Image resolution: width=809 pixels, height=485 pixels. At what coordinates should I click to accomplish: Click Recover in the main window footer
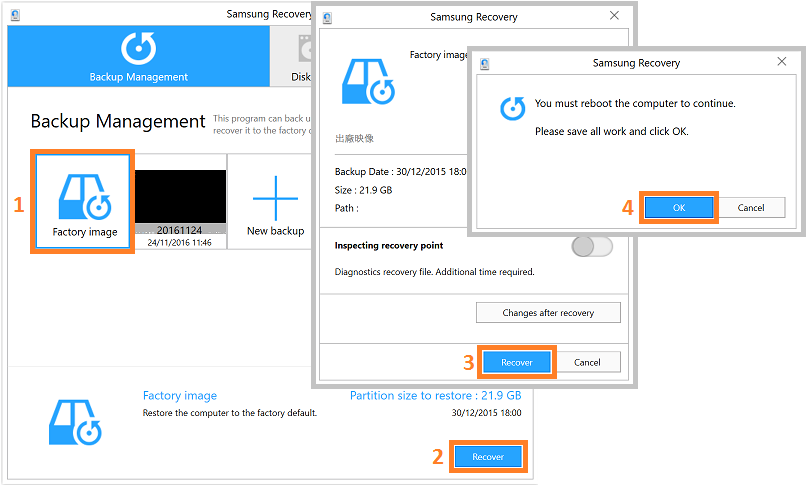point(488,457)
